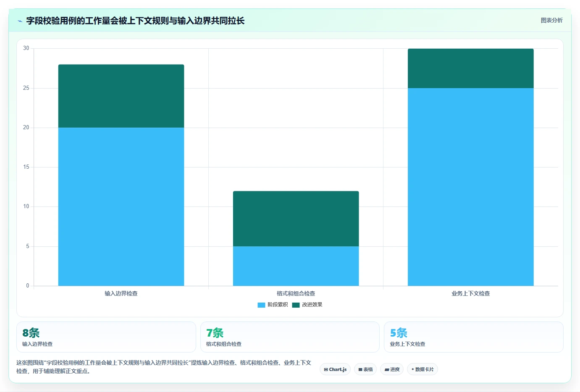Open the 8条 输入边界检查 stat card
Screen dimensions: 580x392
[106, 337]
